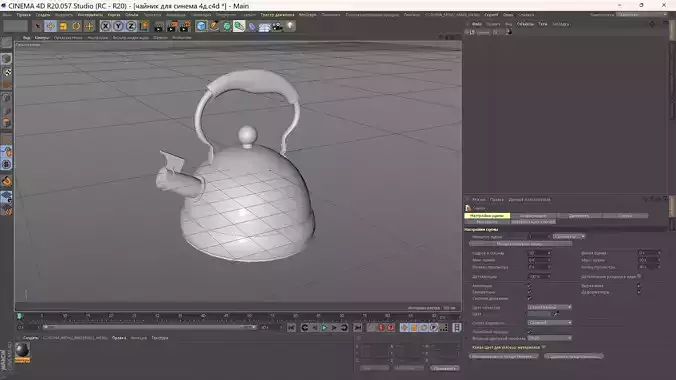Play animation forward with green arrow
This screenshot has width=676, height=380.
pyautogui.click(x=324, y=328)
